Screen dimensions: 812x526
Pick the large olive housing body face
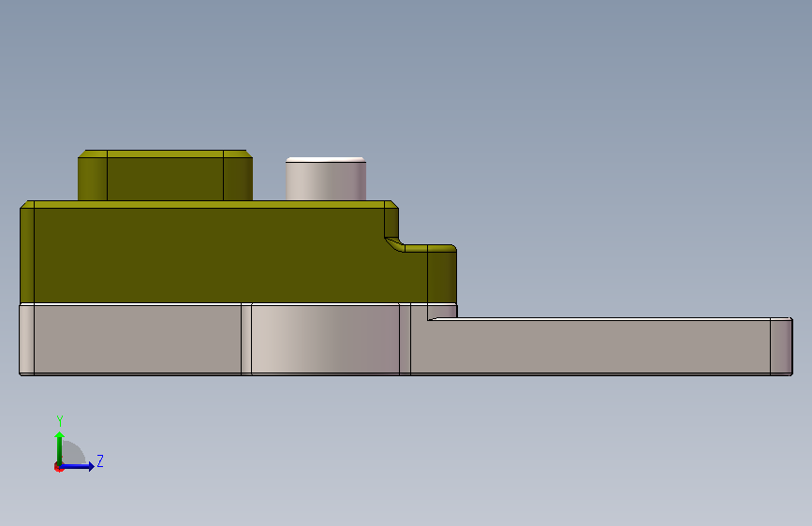click(209, 256)
